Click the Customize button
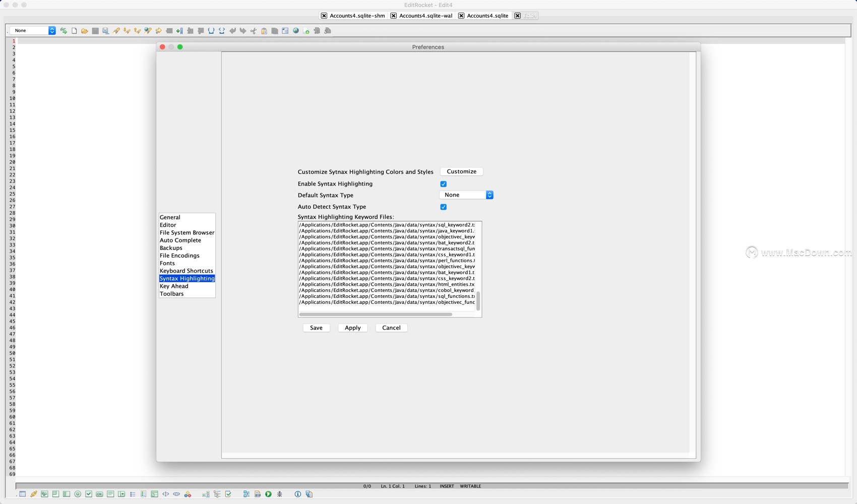 [x=461, y=172]
